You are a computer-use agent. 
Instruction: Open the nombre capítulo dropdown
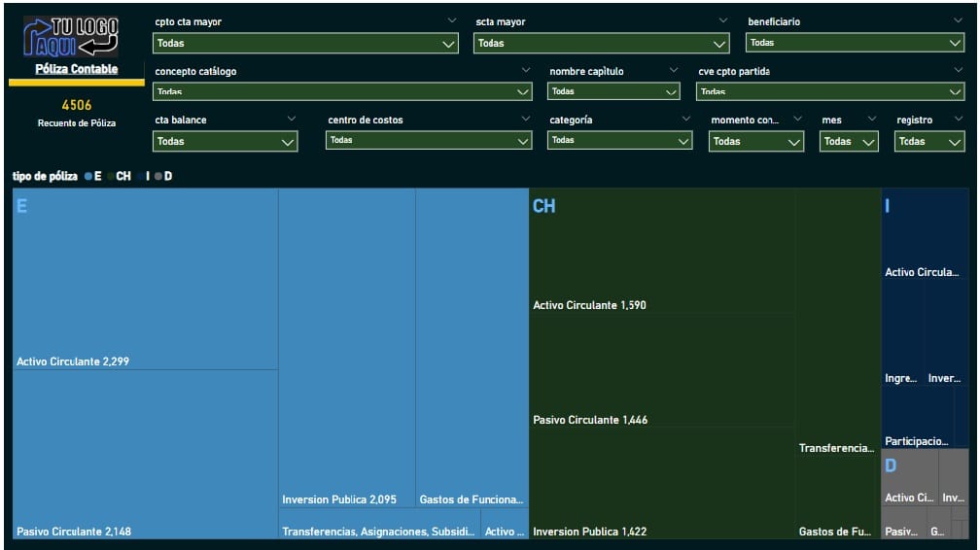click(613, 91)
